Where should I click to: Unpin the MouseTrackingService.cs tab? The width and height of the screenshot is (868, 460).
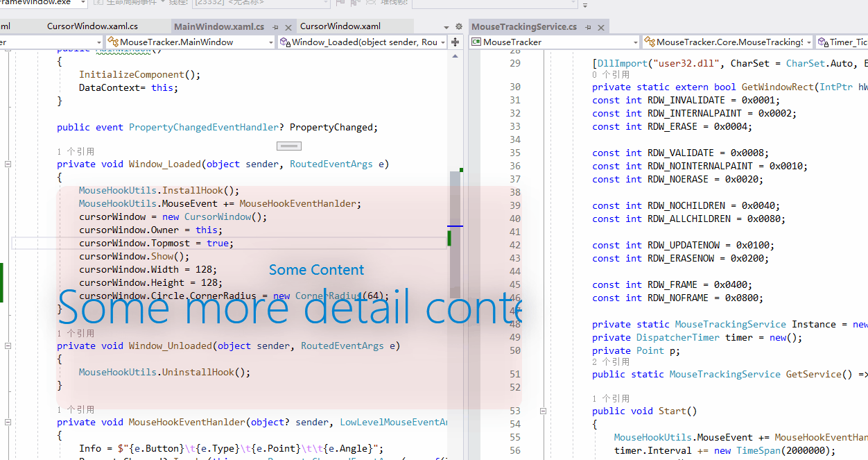click(x=588, y=27)
